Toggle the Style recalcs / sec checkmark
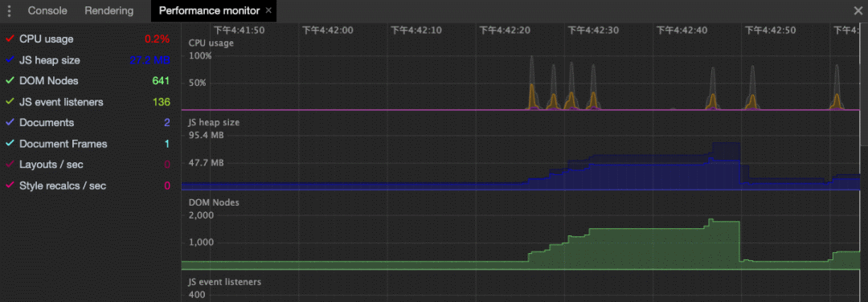The height and width of the screenshot is (302, 868). [10, 186]
